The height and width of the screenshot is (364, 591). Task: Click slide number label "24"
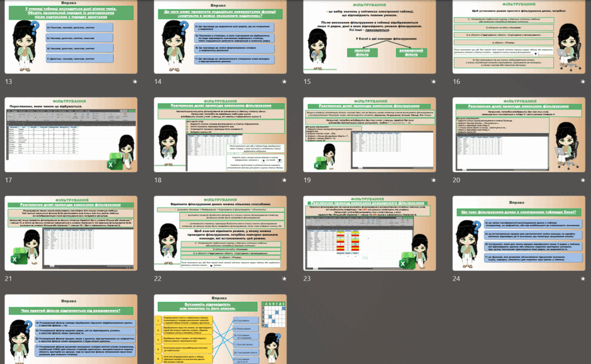[456, 279]
